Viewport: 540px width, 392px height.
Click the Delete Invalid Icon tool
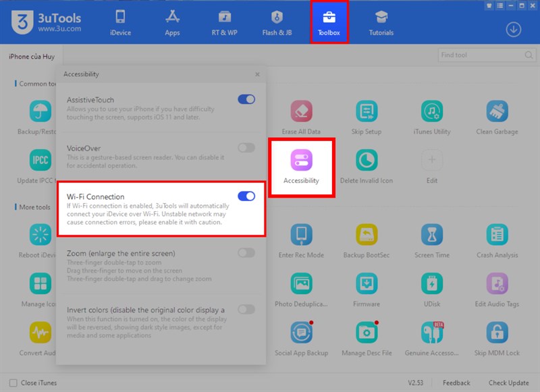click(367, 161)
